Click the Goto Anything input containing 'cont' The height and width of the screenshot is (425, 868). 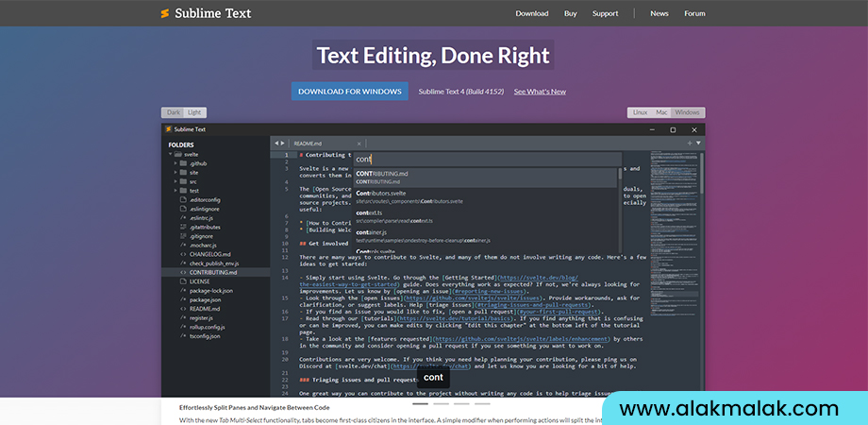[487, 159]
